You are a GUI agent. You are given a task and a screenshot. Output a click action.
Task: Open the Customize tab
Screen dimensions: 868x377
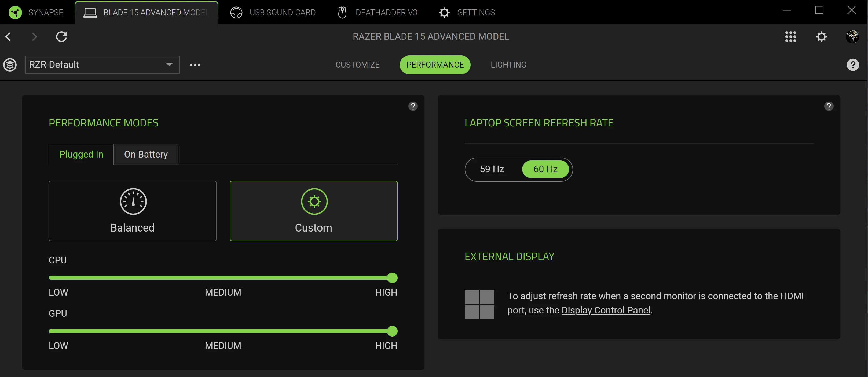(x=357, y=65)
